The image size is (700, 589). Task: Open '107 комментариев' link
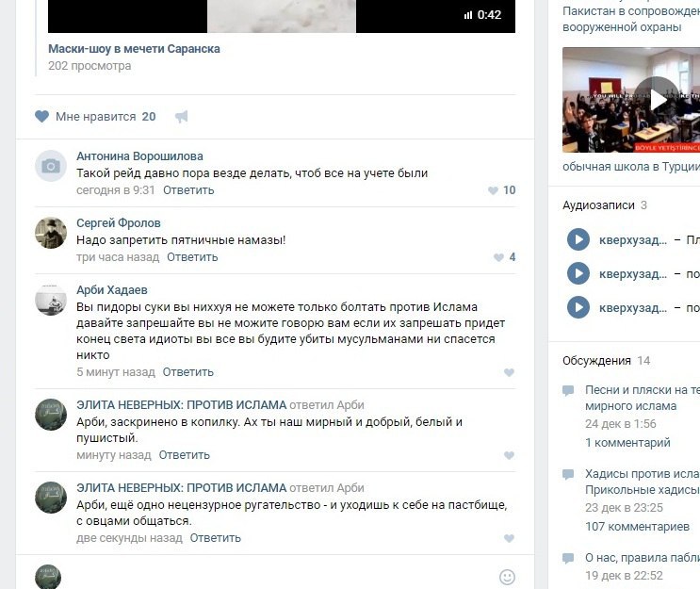(x=638, y=527)
